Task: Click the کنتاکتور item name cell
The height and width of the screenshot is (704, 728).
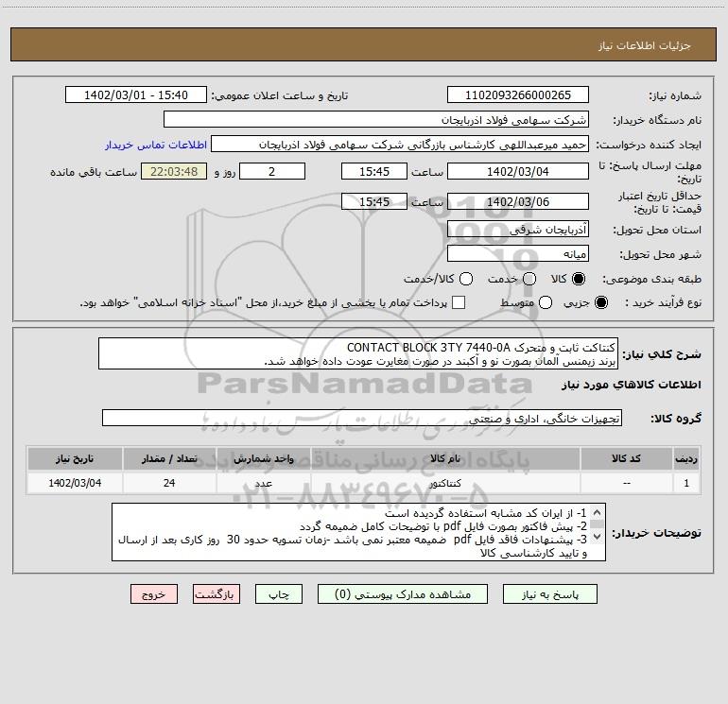Action: click(444, 483)
